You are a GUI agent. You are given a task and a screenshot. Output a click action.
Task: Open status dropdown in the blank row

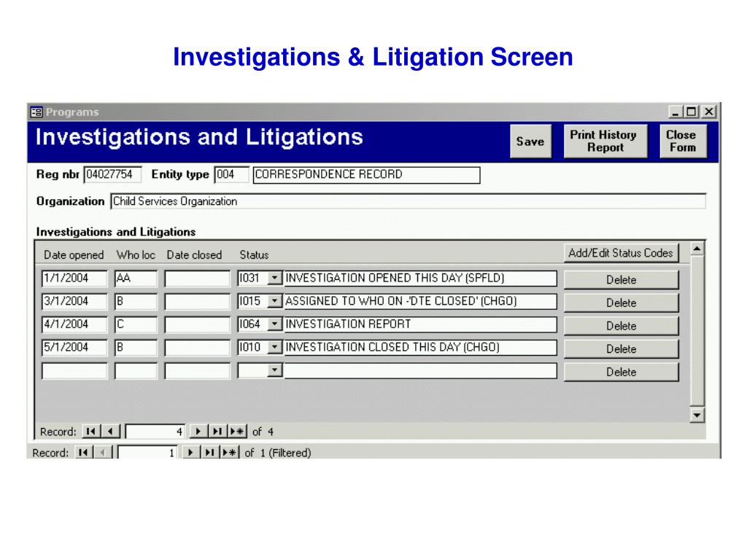tap(275, 370)
